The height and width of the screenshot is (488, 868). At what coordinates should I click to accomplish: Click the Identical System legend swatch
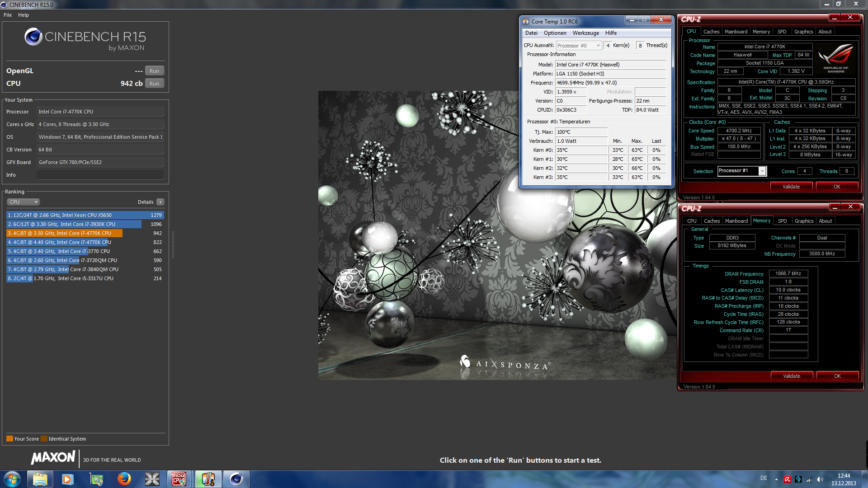point(44,439)
